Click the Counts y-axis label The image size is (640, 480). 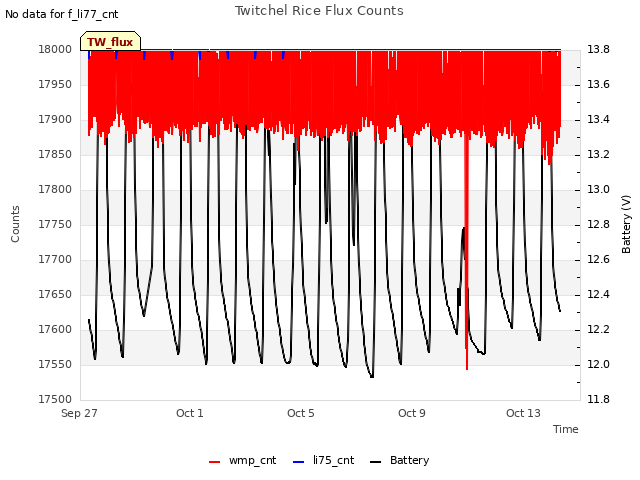(x=15, y=224)
